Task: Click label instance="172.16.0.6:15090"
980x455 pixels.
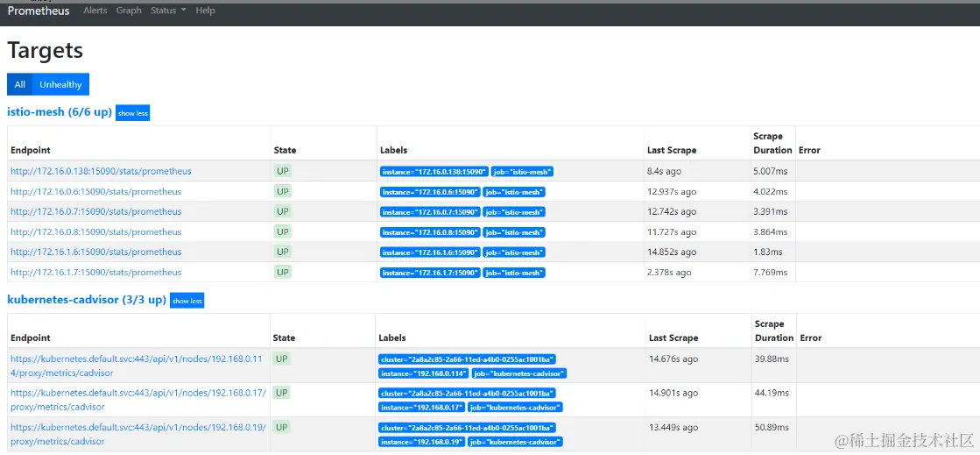Action: [x=430, y=192]
